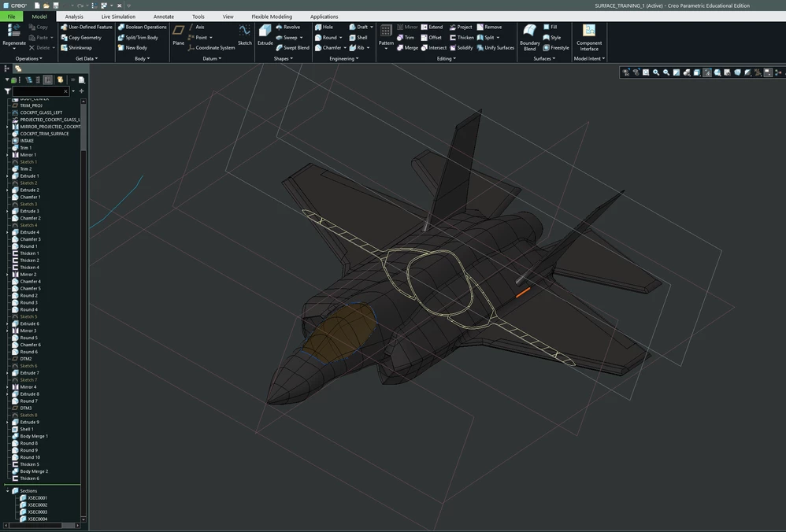Image resolution: width=786 pixels, height=532 pixels.
Task: Open the Component Interface tool
Action: (589, 37)
